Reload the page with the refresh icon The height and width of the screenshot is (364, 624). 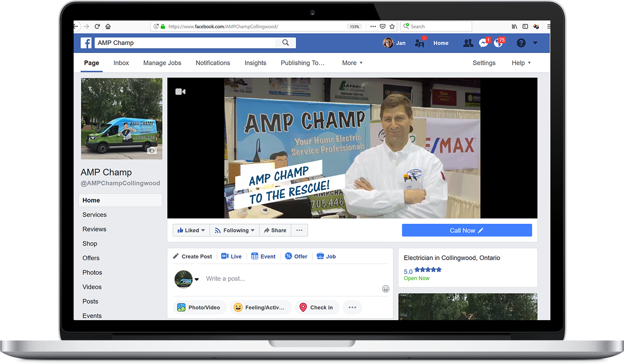click(x=97, y=26)
